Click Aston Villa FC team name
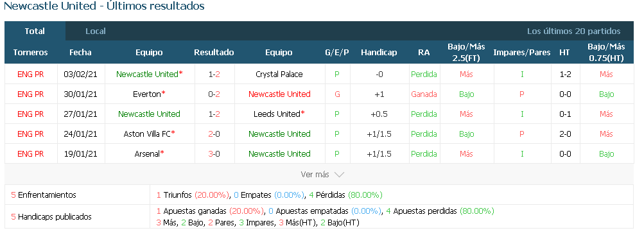 (147, 134)
